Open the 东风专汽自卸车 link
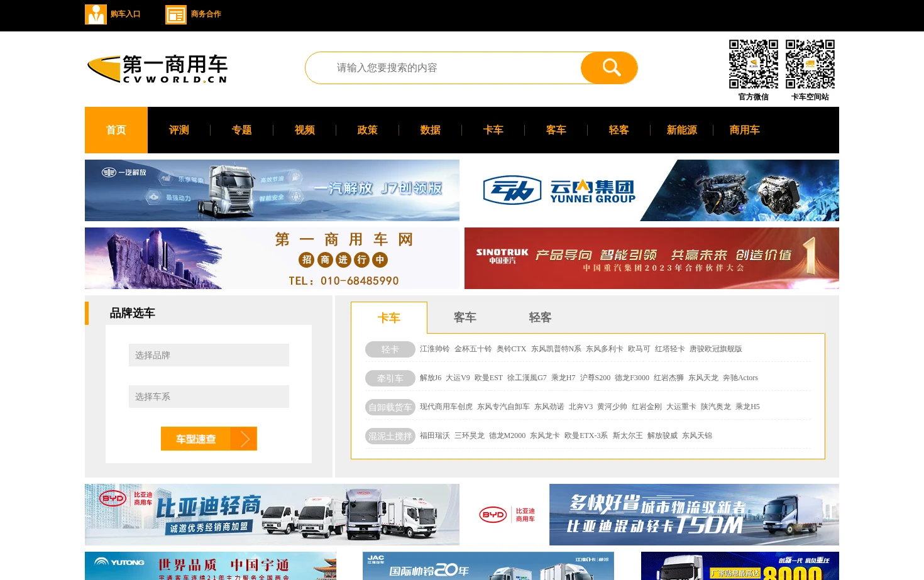Image resolution: width=924 pixels, height=580 pixels. click(503, 407)
